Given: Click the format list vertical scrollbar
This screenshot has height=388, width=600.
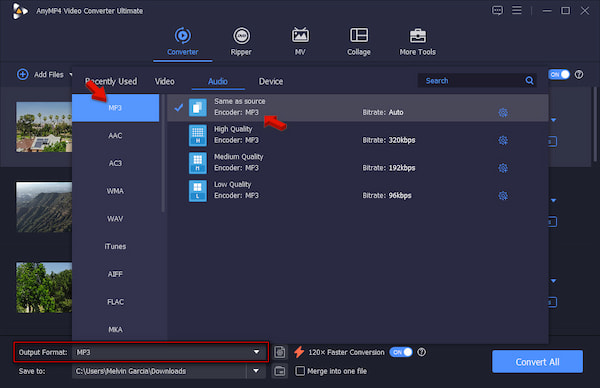Looking at the screenshot, I should point(163,153).
